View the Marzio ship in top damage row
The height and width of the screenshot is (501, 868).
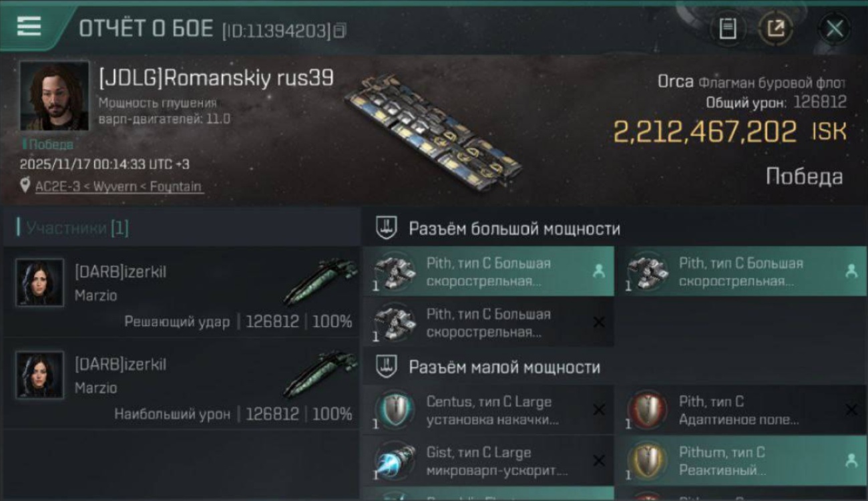[320, 373]
